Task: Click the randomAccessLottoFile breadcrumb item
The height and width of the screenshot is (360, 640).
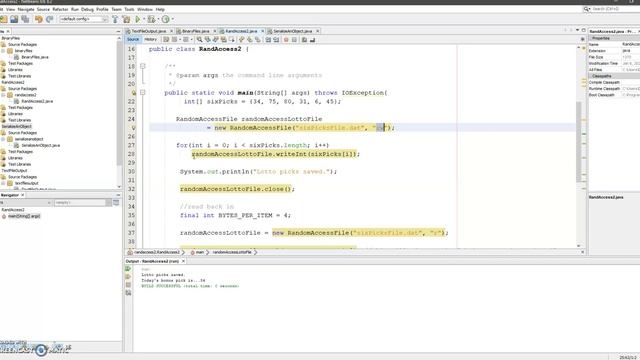Action: coord(232,252)
